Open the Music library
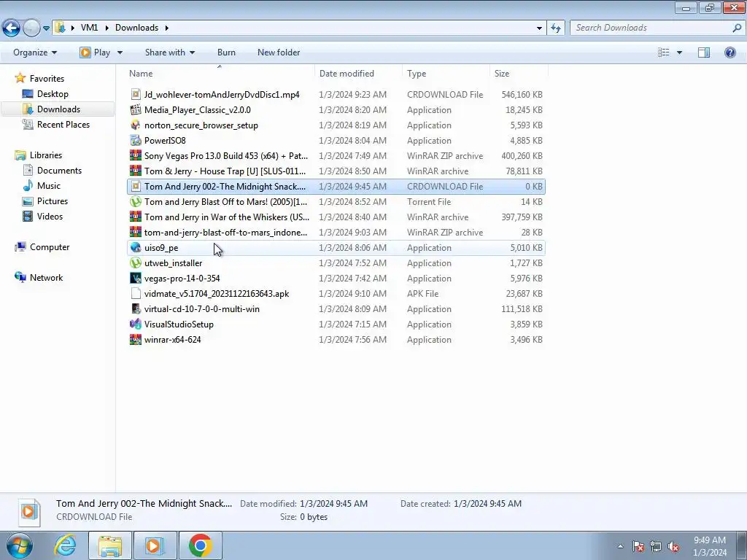Viewport: 747px width, 560px height. tap(42, 186)
